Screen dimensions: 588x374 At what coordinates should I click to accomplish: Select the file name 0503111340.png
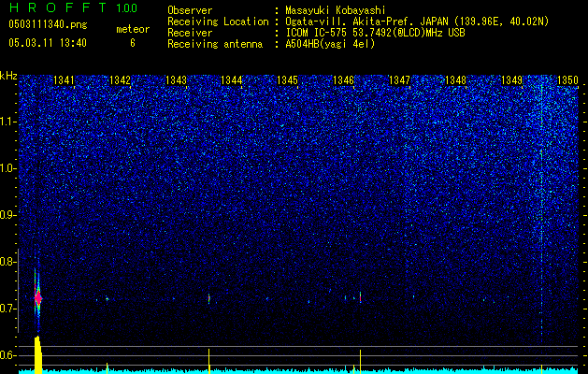(x=48, y=24)
